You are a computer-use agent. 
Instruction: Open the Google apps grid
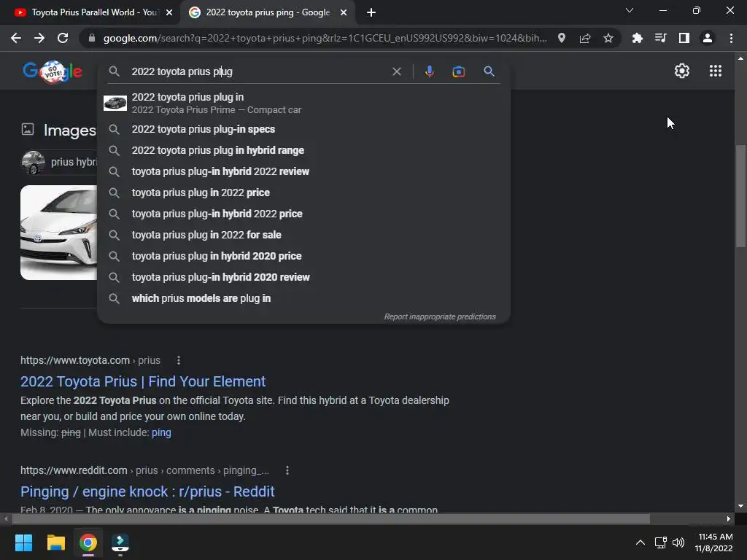point(715,71)
